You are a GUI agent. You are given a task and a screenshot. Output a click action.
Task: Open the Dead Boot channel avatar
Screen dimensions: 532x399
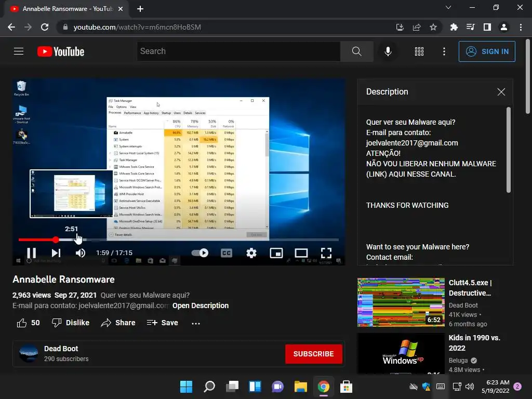[x=29, y=353]
